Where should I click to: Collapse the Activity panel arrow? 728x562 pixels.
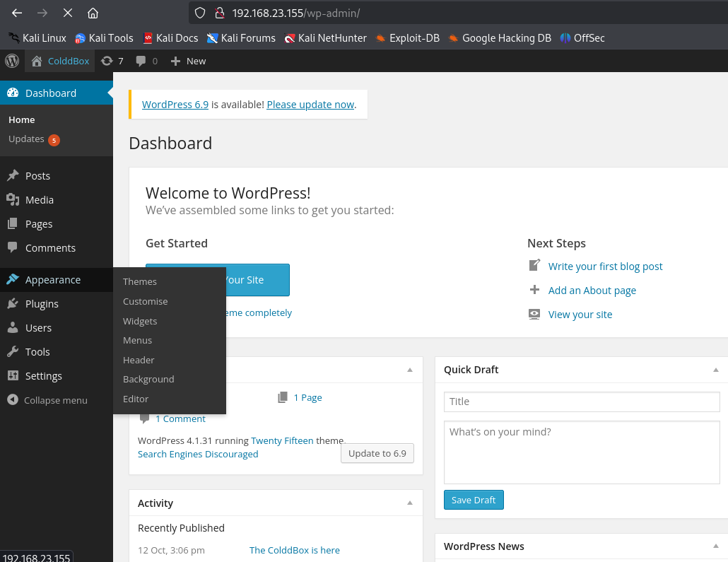click(410, 503)
